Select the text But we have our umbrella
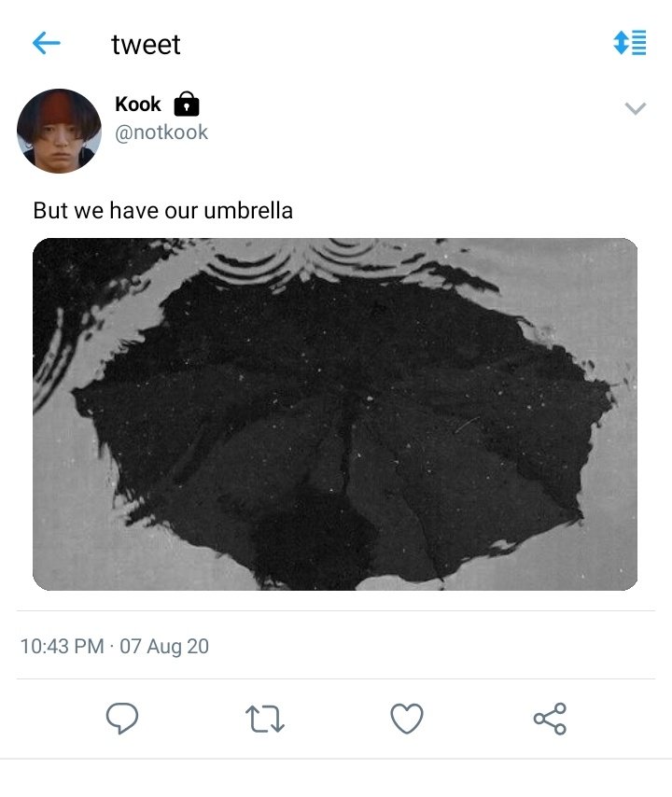672x797 pixels. [162, 210]
